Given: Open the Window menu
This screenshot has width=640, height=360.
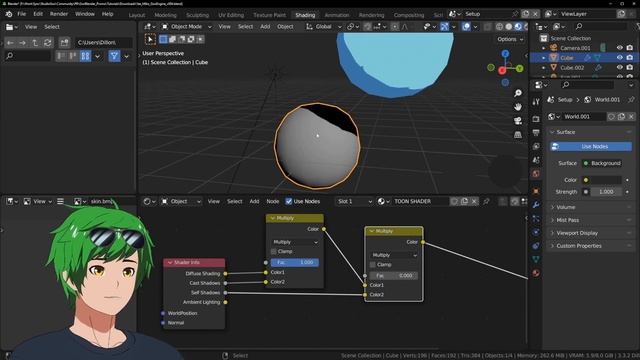Looking at the screenshot, I should 84,14.
